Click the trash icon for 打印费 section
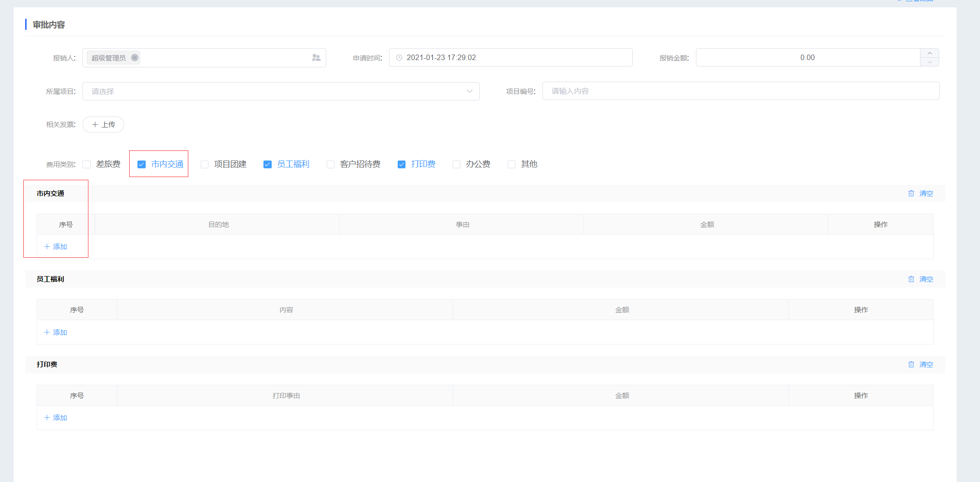 tap(911, 365)
